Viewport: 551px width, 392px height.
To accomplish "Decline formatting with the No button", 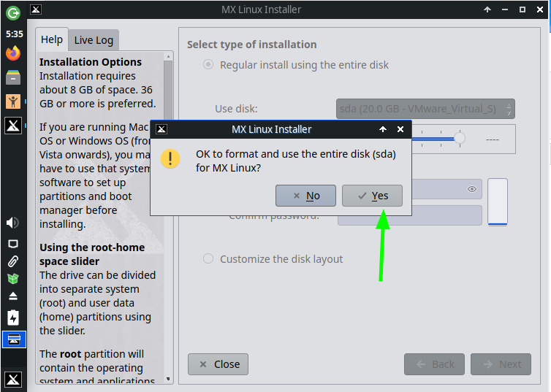I will [x=305, y=196].
